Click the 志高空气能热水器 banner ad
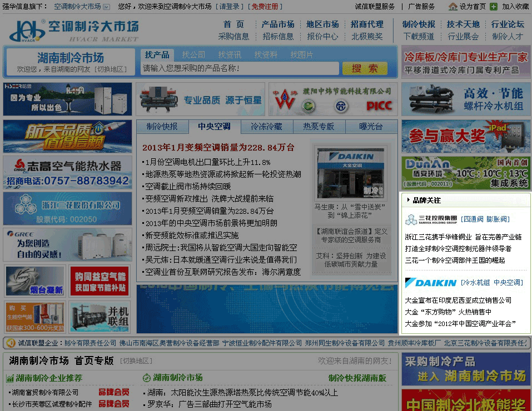 67,172
